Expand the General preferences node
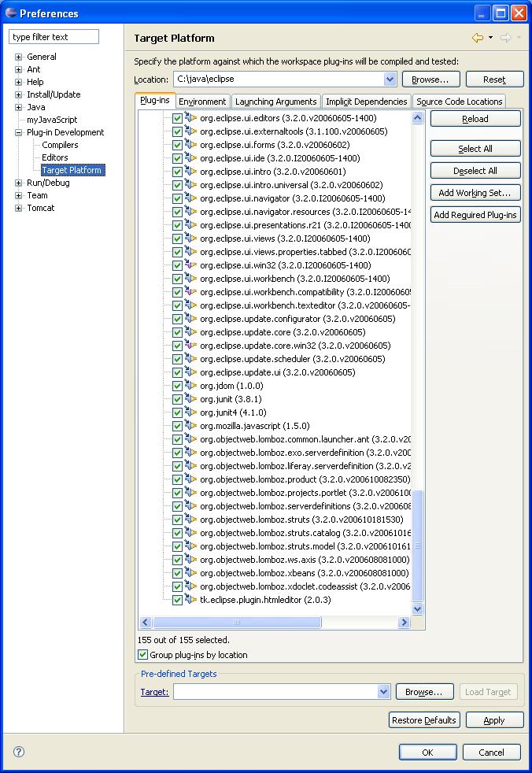The image size is (532, 773). pyautogui.click(x=18, y=57)
